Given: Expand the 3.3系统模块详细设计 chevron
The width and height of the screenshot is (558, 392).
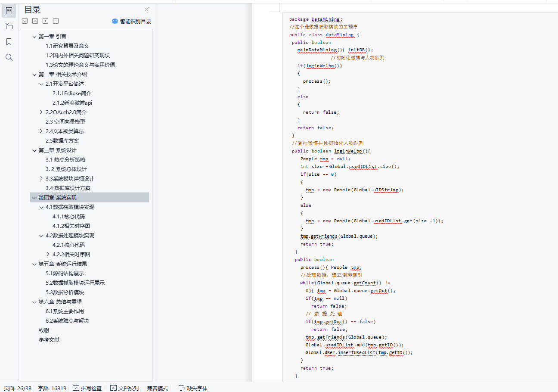Looking at the screenshot, I should [41, 179].
